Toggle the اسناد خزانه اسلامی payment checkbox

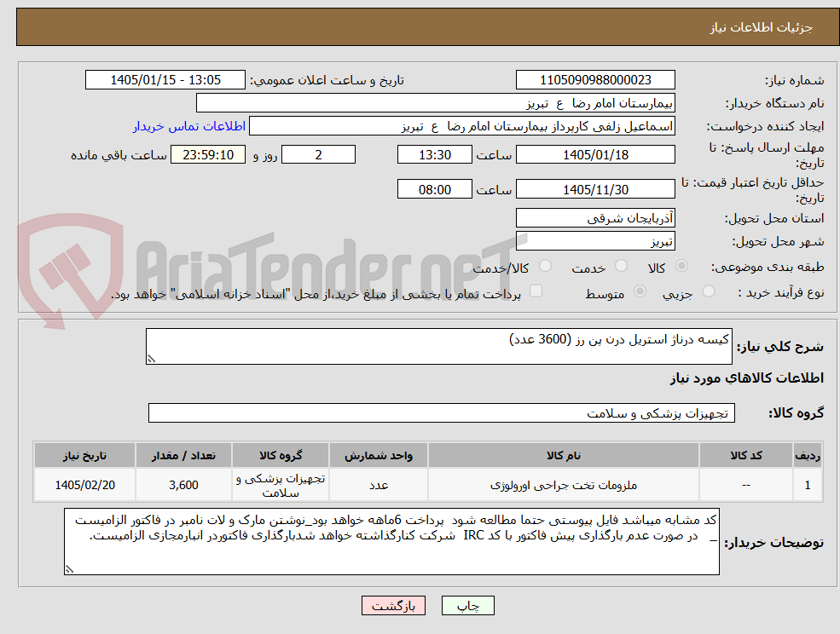536,291
